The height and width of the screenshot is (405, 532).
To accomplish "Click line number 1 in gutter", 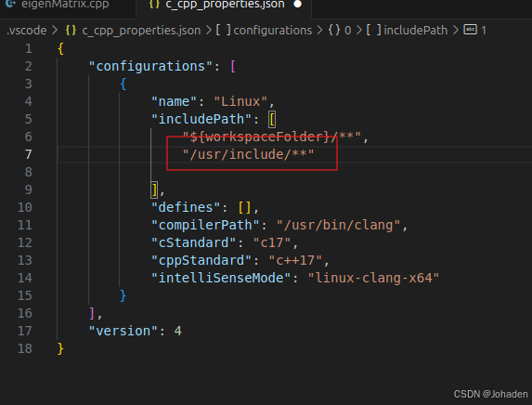I will click(29, 48).
